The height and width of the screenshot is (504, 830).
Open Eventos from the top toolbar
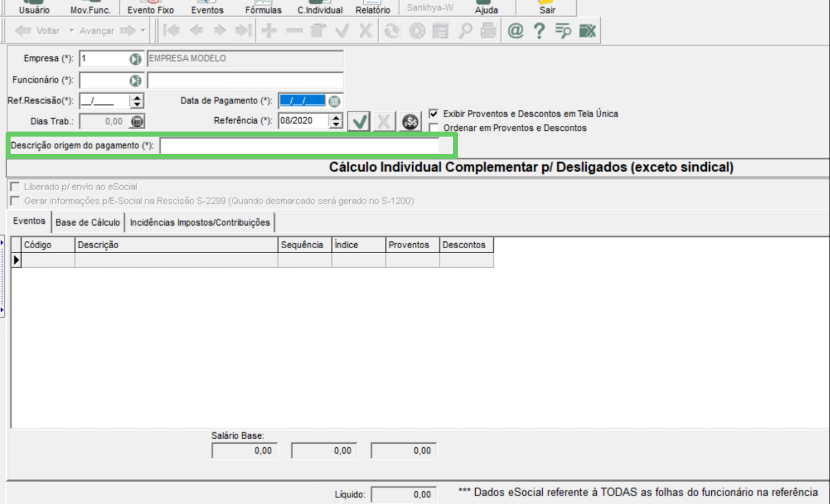tap(207, 8)
